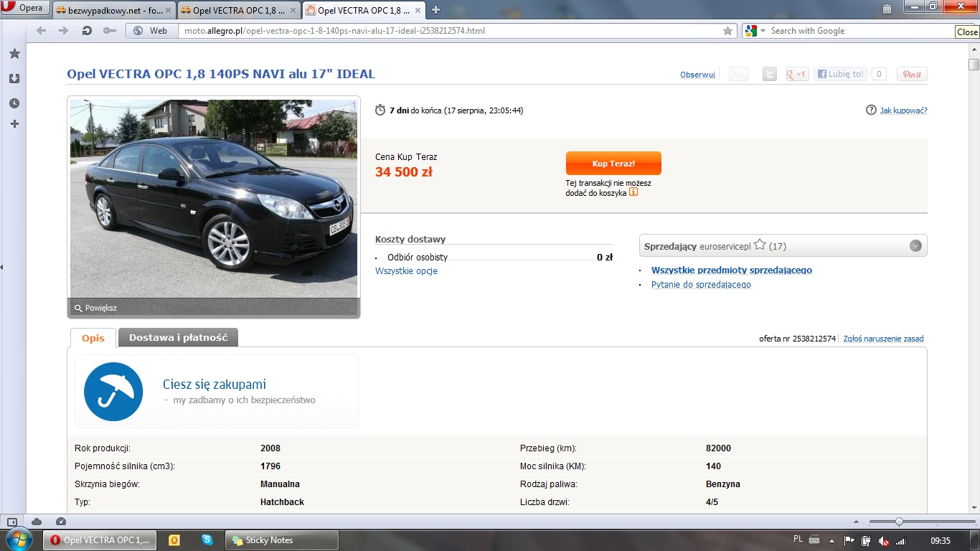Click the Pinterest Pin it button
Image resolution: width=980 pixels, height=551 pixels.
[x=912, y=74]
